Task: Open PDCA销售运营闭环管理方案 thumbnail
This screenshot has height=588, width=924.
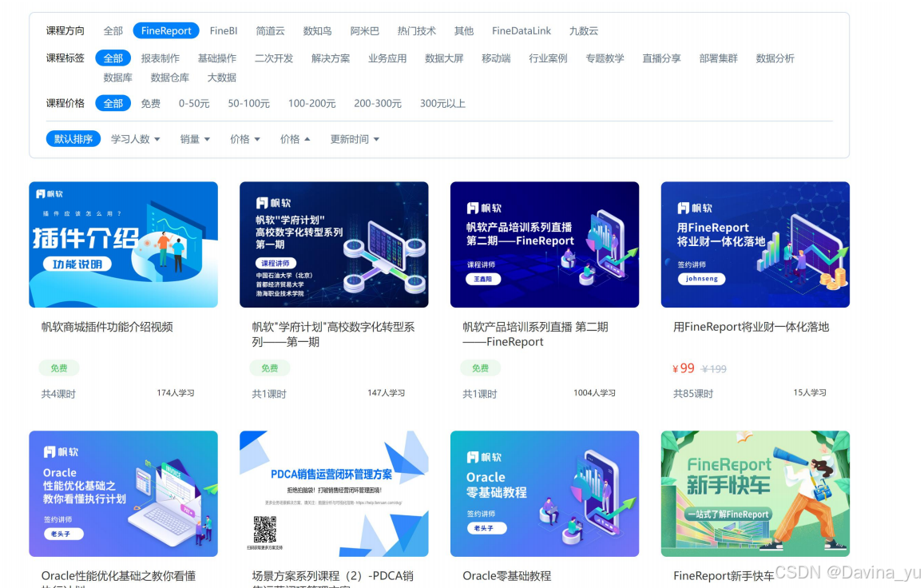Action: (334, 494)
